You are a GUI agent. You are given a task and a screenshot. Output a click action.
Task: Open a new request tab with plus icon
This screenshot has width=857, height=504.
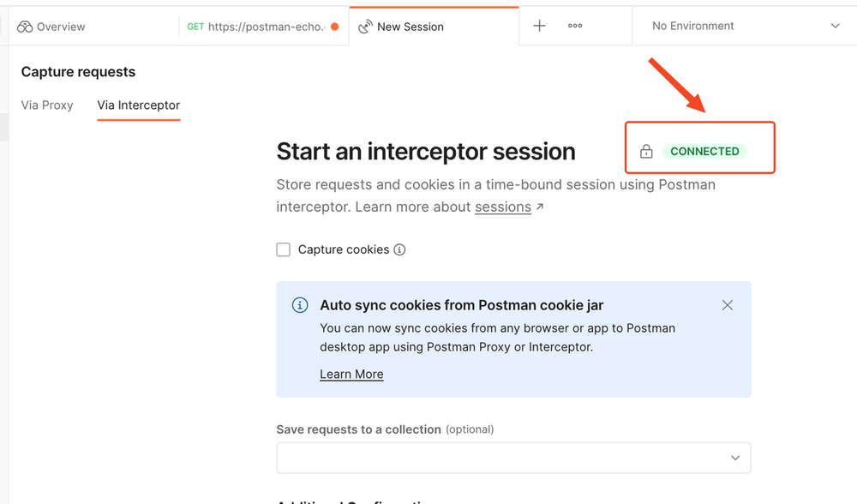tap(539, 26)
